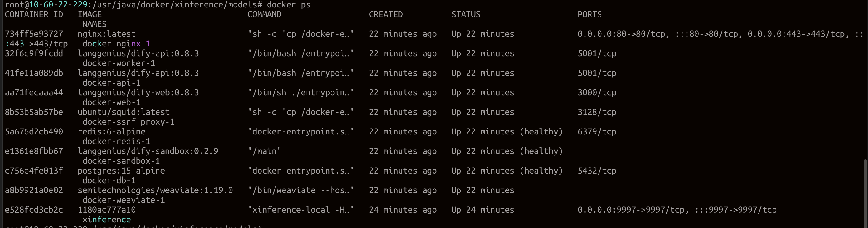Click the STATUS column header
This screenshot has height=228, width=868.
point(466,15)
